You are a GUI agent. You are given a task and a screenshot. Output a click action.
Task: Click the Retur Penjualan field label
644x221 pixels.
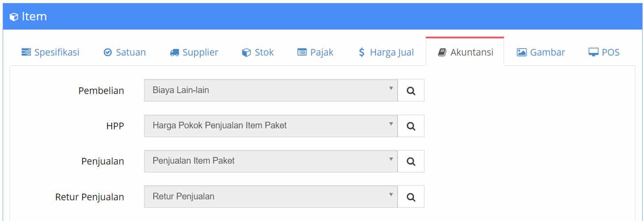click(x=90, y=197)
